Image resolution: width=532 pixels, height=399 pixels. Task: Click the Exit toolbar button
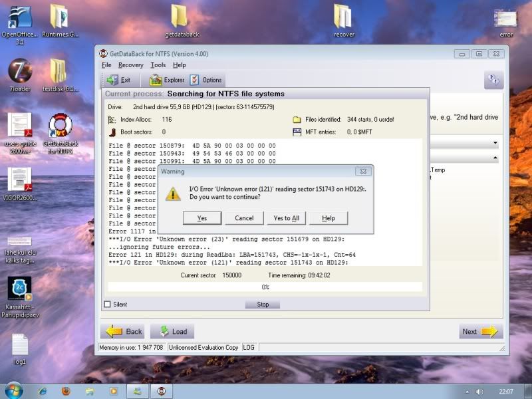119,80
